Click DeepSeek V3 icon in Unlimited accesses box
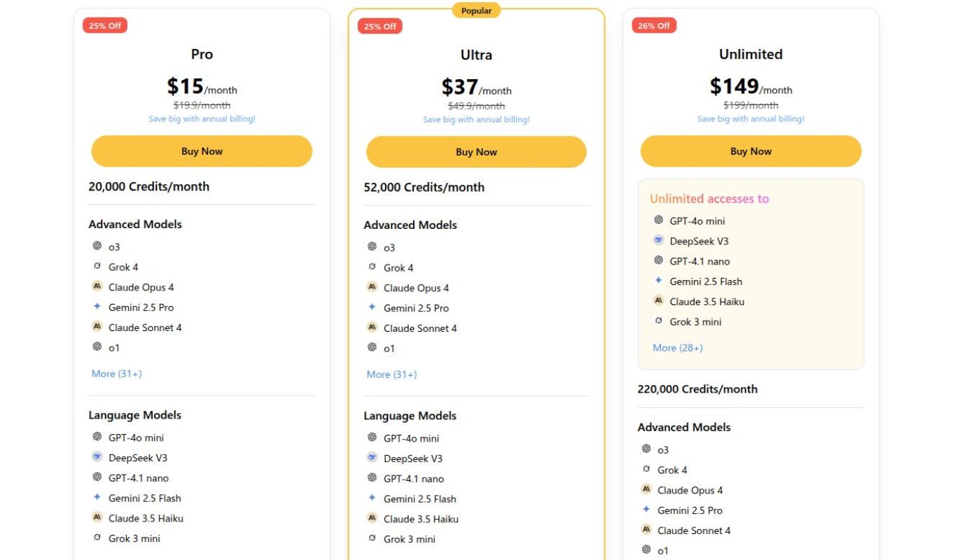 658,240
